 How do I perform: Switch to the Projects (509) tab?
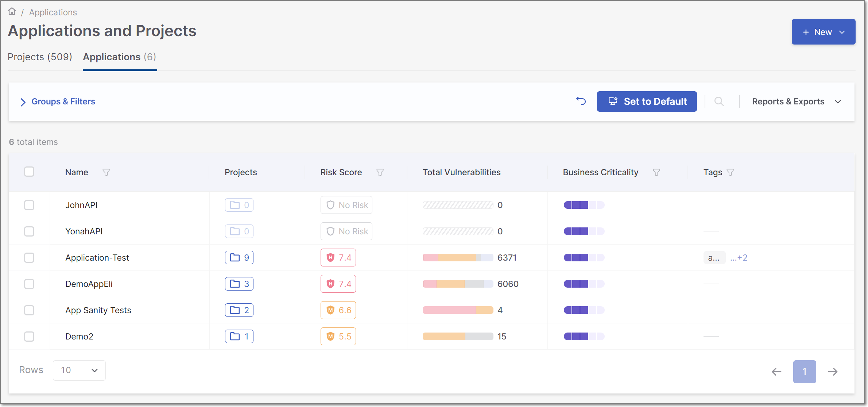pyautogui.click(x=40, y=57)
